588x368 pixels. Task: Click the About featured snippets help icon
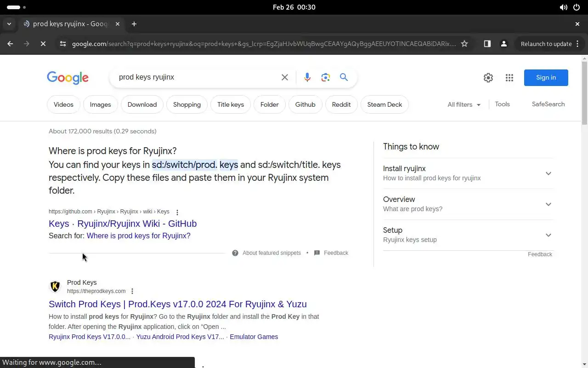pyautogui.click(x=235, y=253)
